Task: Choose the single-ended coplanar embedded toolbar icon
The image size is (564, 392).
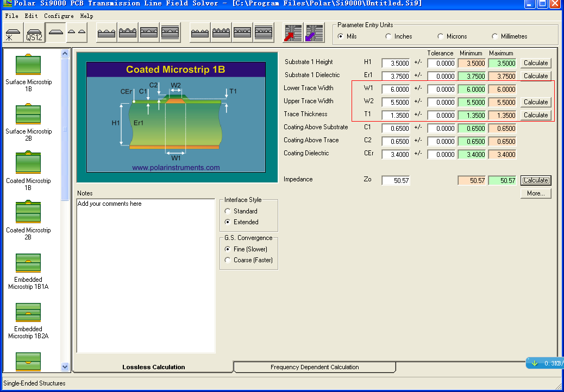Action: pyautogui.click(x=149, y=33)
